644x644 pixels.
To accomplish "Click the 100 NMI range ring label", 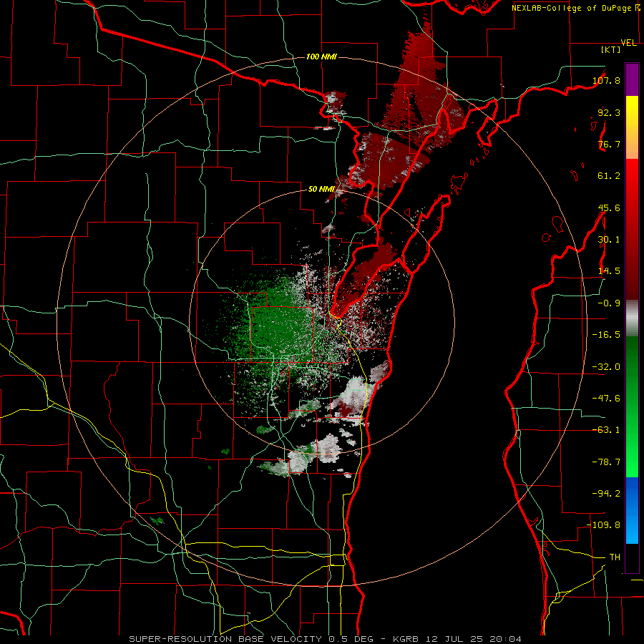I will pyautogui.click(x=321, y=57).
